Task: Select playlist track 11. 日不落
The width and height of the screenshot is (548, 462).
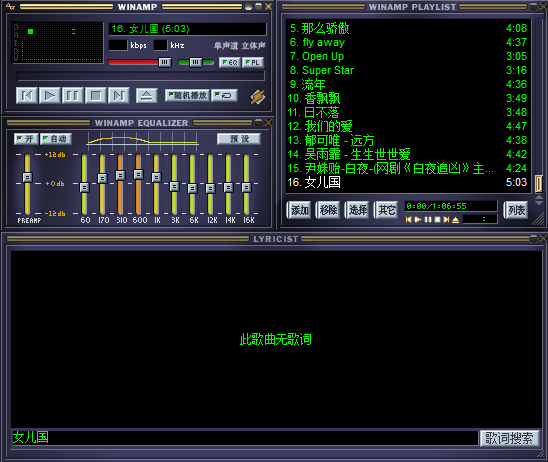Action: (x=408, y=112)
